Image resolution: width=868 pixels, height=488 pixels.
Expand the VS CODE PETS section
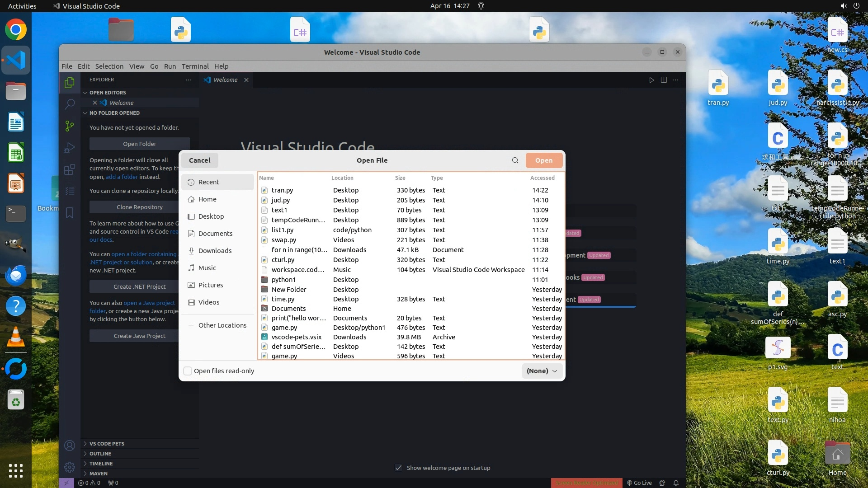click(107, 444)
